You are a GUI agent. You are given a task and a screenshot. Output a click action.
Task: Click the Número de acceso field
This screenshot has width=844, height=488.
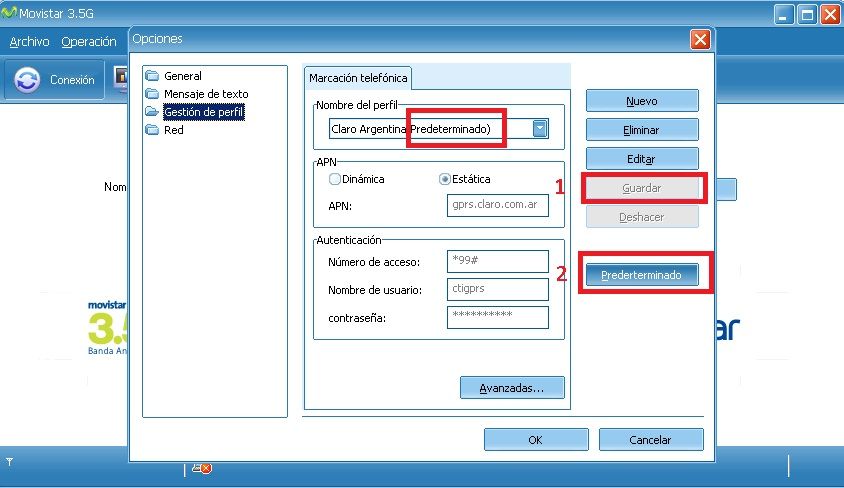(x=498, y=261)
